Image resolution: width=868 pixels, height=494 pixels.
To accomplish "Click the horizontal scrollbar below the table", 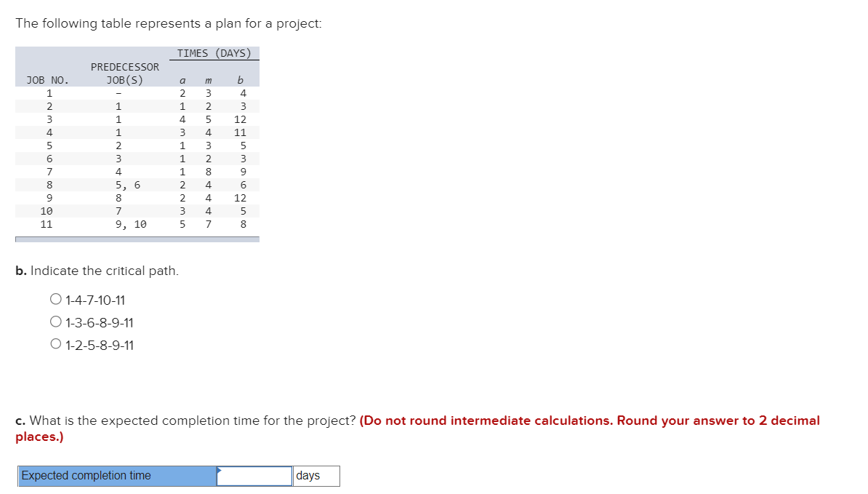I will [137, 238].
